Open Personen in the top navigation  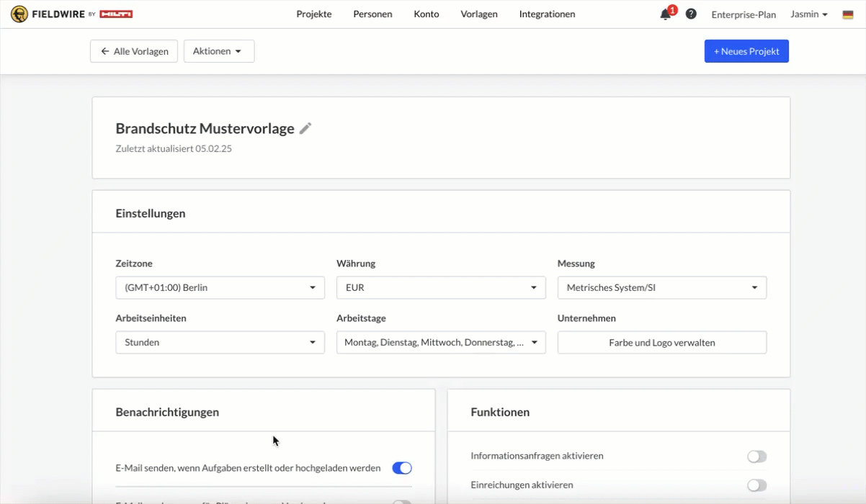pyautogui.click(x=372, y=14)
